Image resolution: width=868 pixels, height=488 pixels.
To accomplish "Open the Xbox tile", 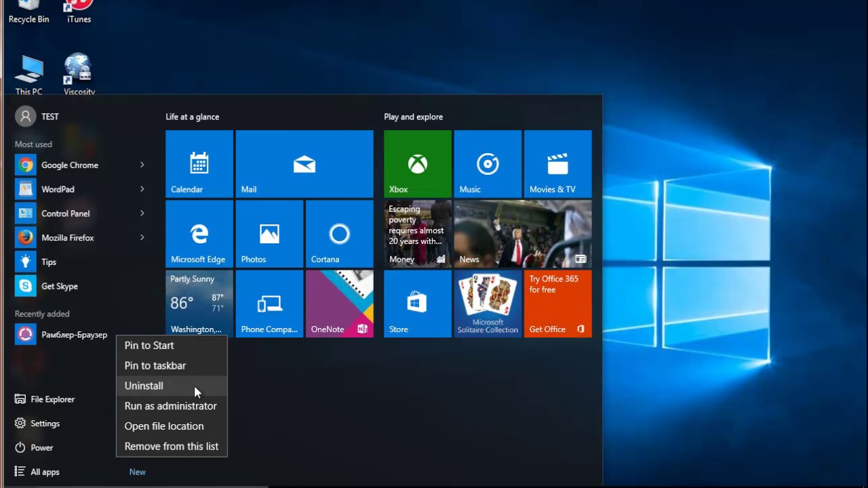I will coord(418,164).
